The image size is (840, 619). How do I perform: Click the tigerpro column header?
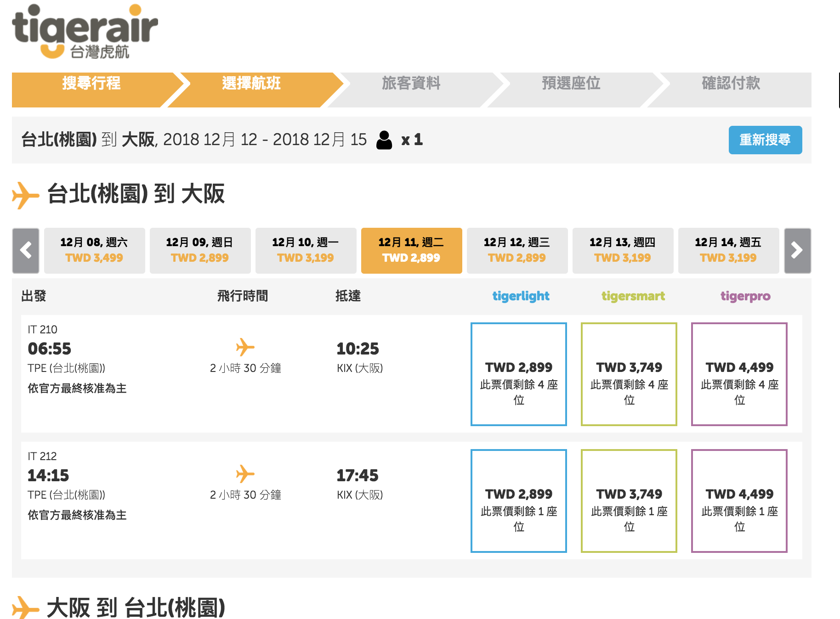745,297
